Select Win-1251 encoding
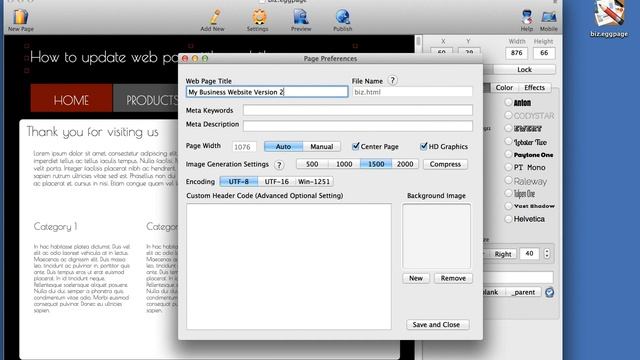The width and height of the screenshot is (640, 360). 314,182
